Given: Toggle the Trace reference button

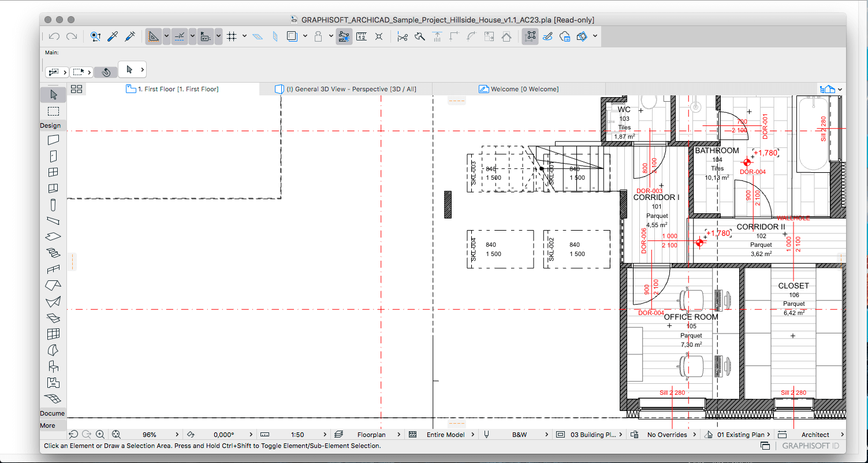Looking at the screenshot, I should (x=344, y=36).
